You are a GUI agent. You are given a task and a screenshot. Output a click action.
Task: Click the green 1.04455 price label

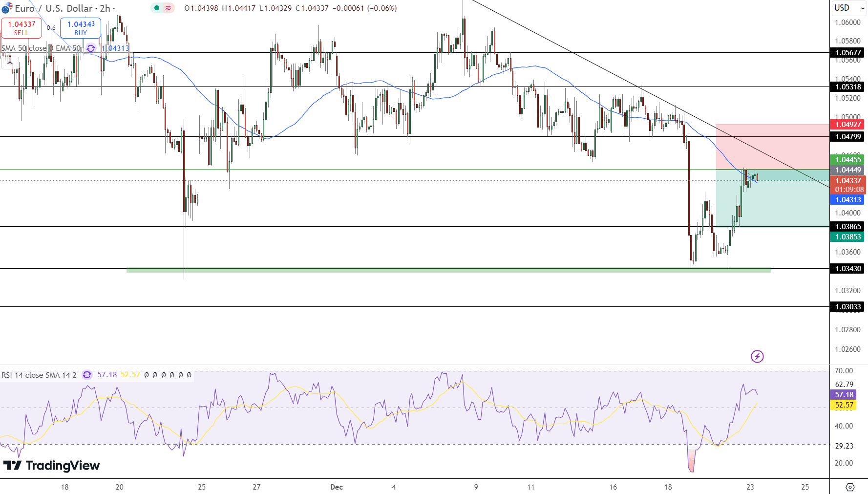pos(847,160)
